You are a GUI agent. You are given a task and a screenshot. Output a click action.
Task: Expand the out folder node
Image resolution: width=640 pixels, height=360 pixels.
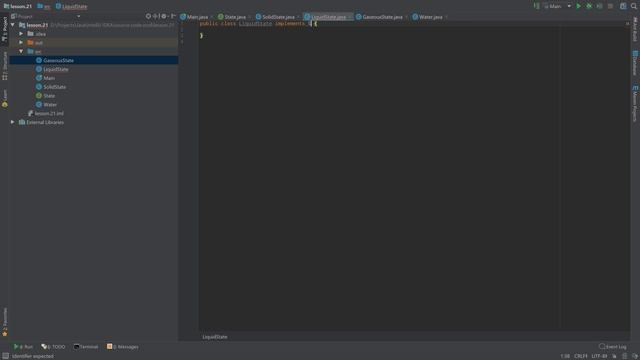pos(21,42)
